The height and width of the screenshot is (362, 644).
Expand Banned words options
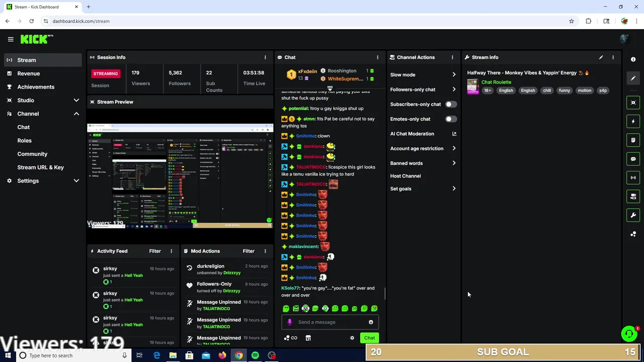(x=454, y=163)
